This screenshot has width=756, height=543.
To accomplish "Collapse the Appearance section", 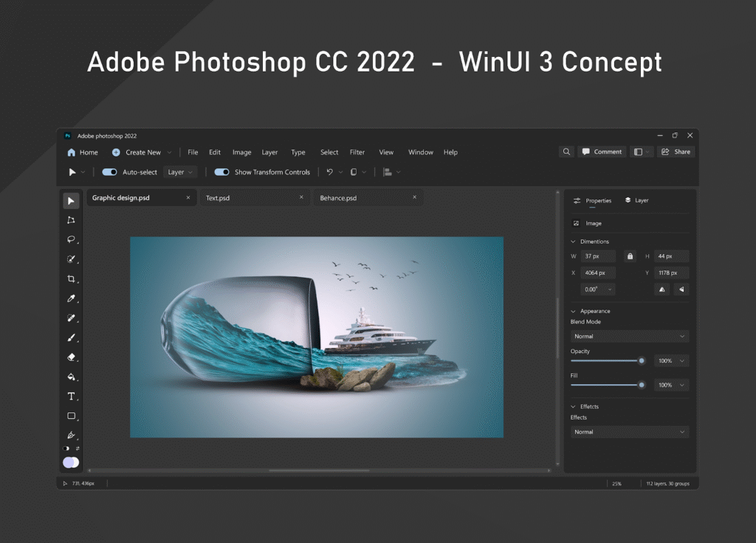I will pos(573,311).
